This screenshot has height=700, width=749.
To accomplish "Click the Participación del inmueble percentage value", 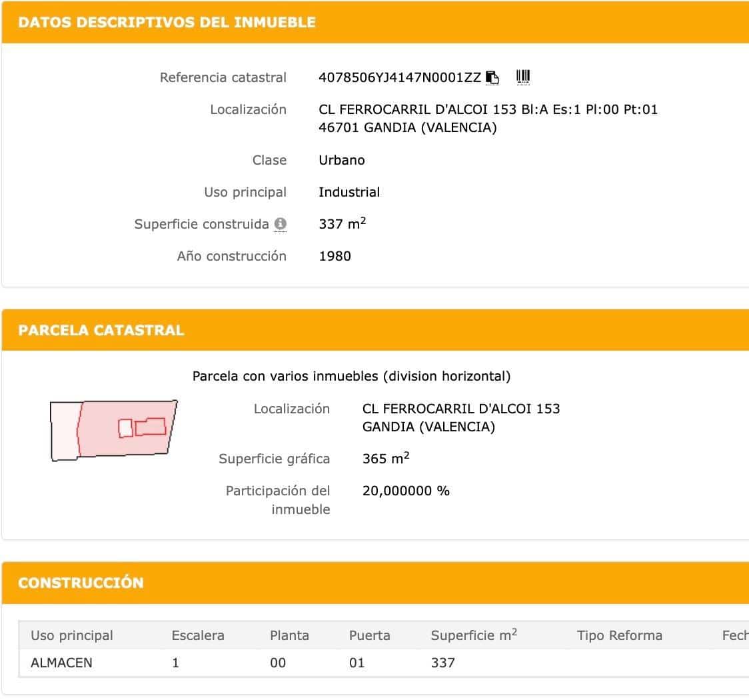I will (x=405, y=491).
